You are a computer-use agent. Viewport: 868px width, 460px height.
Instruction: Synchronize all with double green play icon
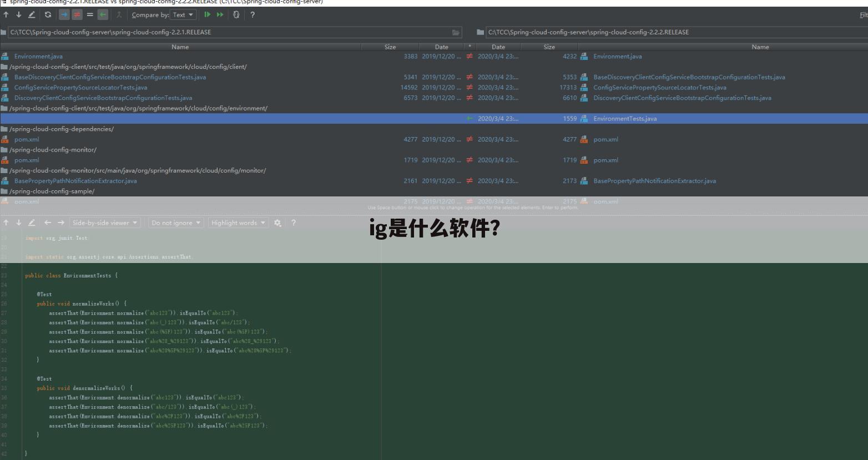point(220,15)
